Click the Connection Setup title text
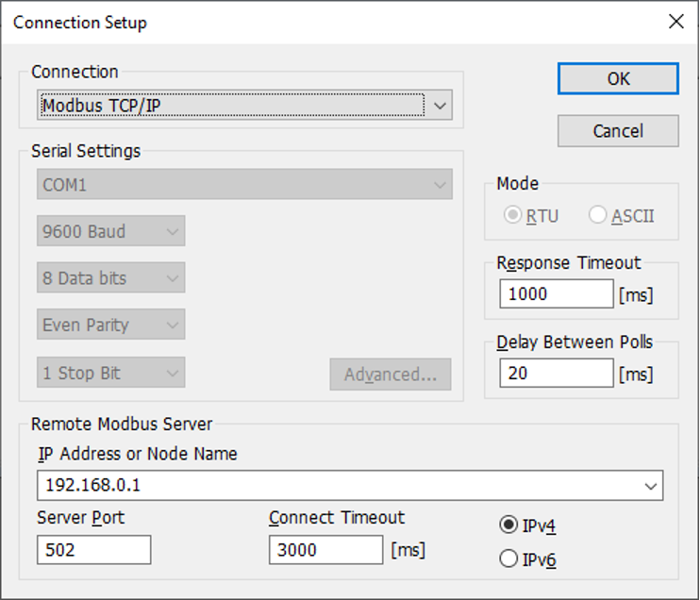The image size is (700, 600). [x=80, y=23]
